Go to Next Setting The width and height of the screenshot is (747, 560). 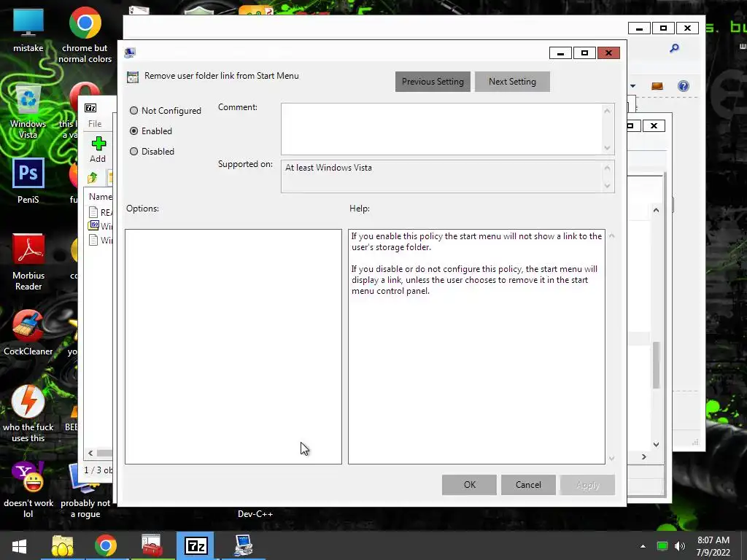(x=512, y=82)
